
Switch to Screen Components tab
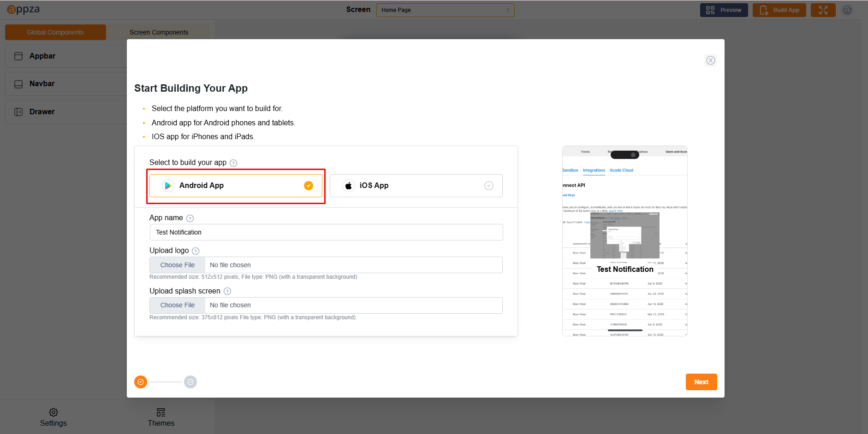pyautogui.click(x=159, y=32)
